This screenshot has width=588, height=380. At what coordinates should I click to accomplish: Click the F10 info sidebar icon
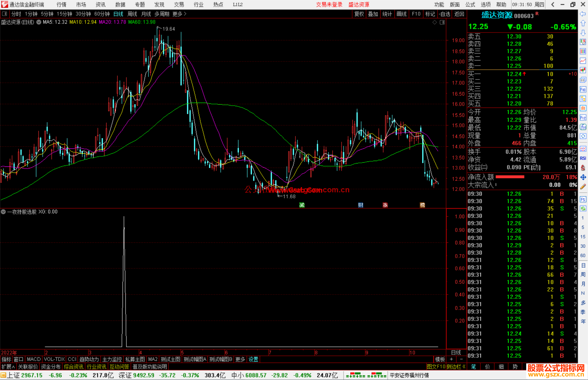(583, 89)
